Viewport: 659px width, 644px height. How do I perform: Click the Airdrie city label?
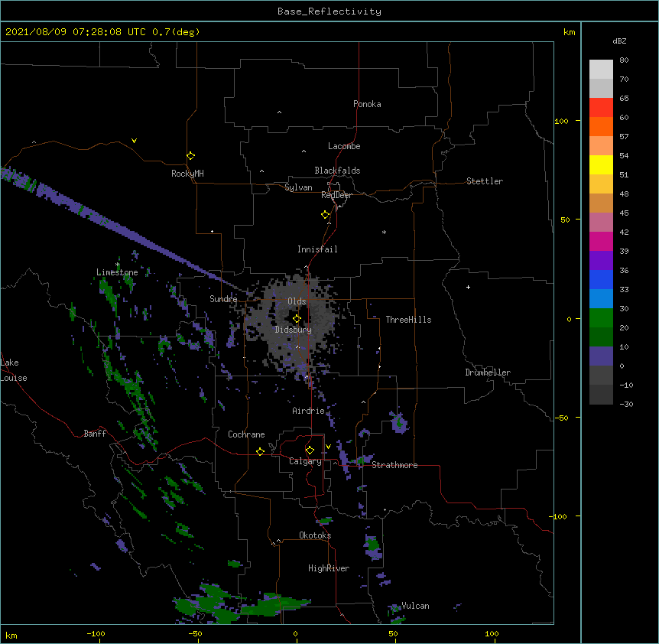coord(309,411)
